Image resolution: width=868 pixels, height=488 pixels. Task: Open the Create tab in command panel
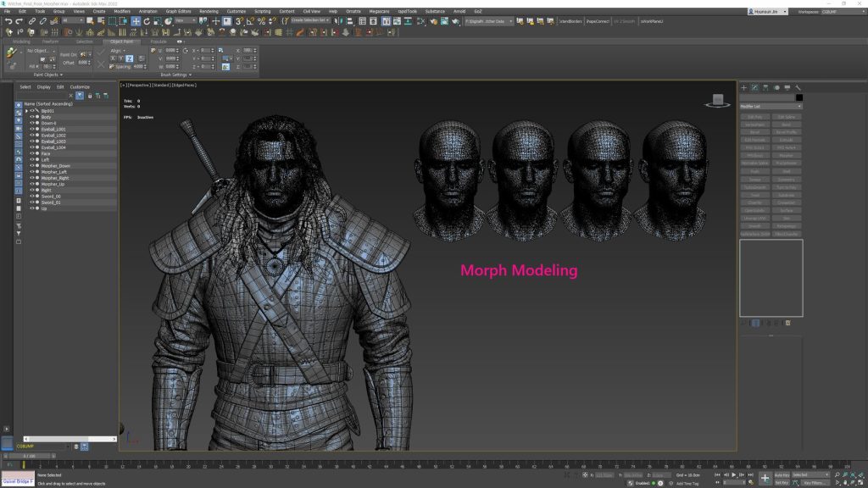point(744,87)
